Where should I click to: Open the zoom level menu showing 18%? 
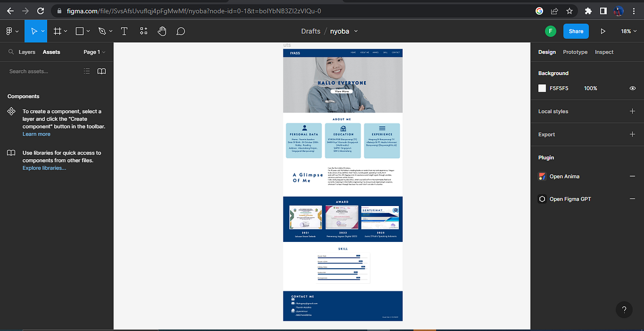pos(628,31)
